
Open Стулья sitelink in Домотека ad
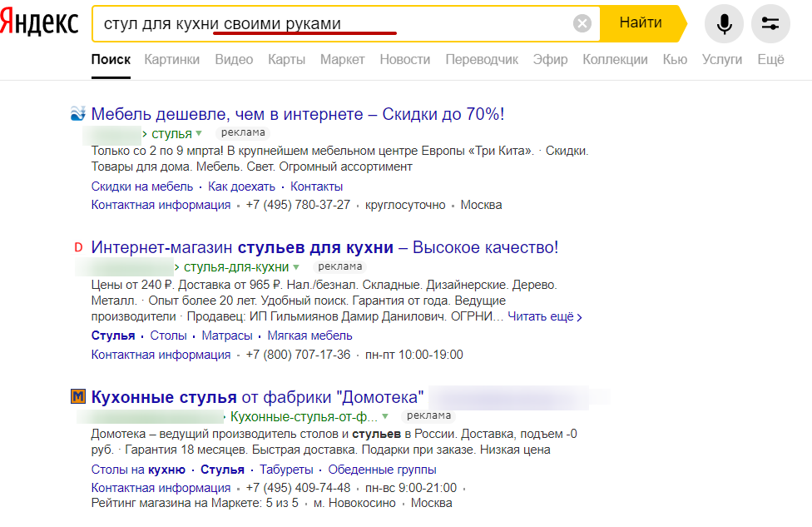tap(222, 470)
